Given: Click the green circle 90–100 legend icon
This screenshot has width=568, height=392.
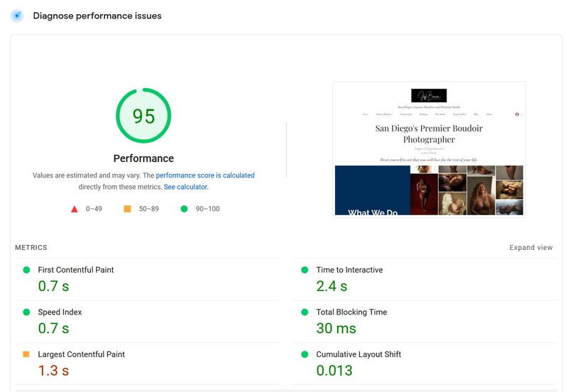Looking at the screenshot, I should point(184,209).
